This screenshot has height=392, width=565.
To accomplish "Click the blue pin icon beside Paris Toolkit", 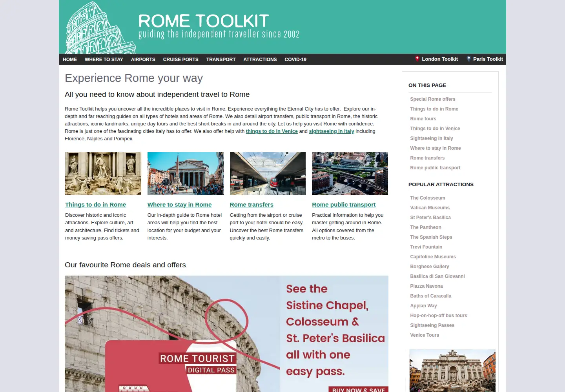I will click(468, 59).
